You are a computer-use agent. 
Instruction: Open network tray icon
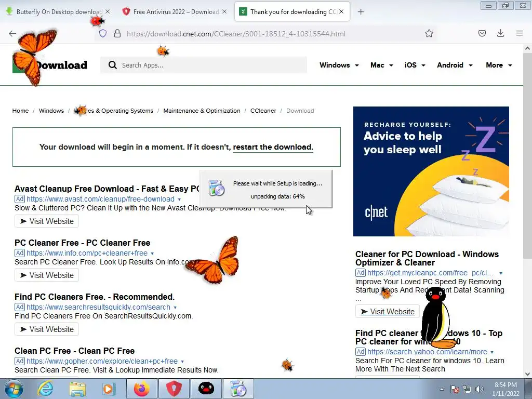[467, 389]
